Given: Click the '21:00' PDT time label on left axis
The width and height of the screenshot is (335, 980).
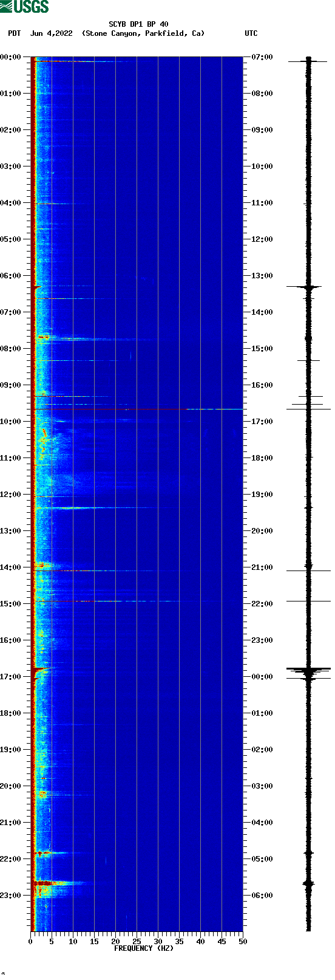Looking at the screenshot, I should (11, 823).
